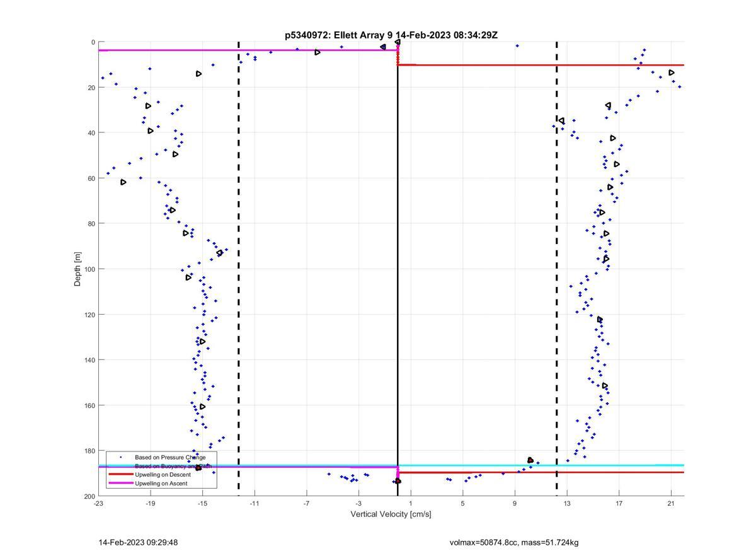Click x-axis tick label "-23"
The image size is (756, 558).
pos(98,503)
